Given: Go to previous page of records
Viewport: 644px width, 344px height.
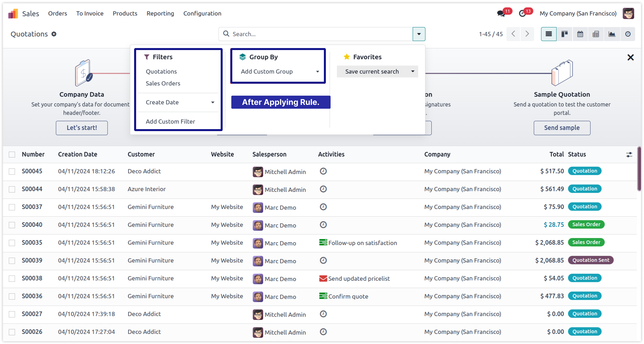Looking at the screenshot, I should click(x=513, y=34).
